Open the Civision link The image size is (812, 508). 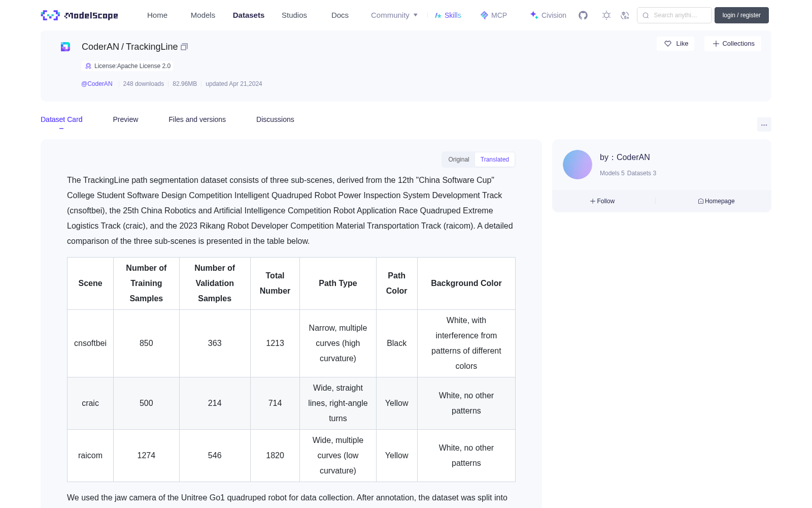point(548,15)
